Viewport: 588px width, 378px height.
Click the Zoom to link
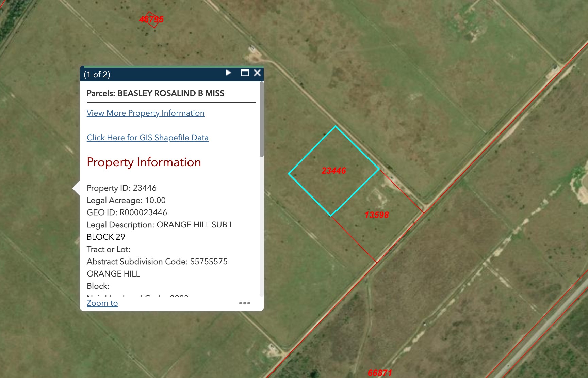coord(102,303)
